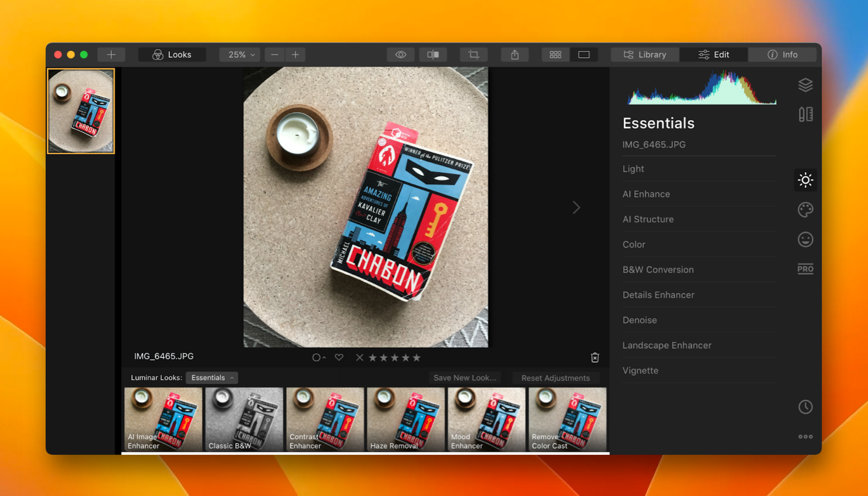
Task: Open the History clock icon
Action: [x=805, y=407]
